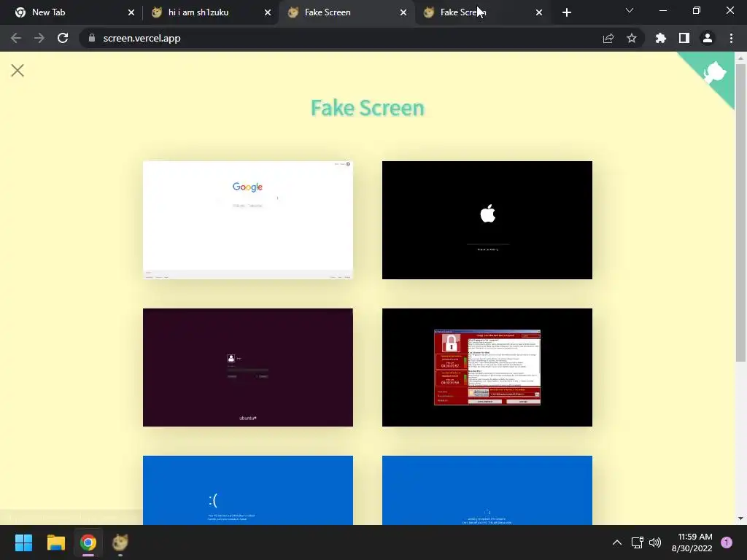747x560 pixels.
Task: Close the New Tab tab
Action: click(x=131, y=12)
